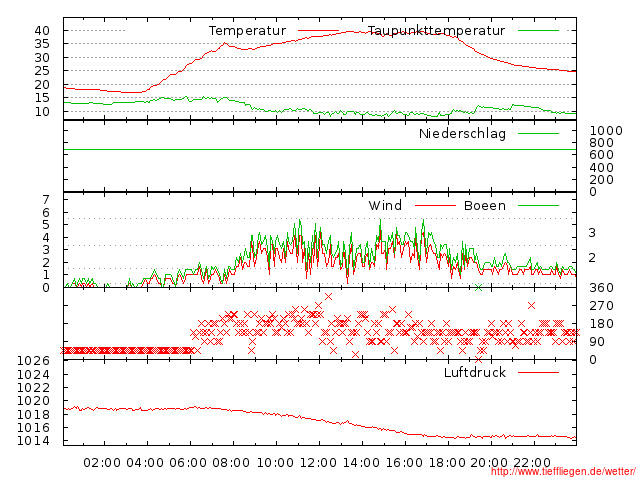The image size is (640, 480).
Task: Click the 90 wind direction axis value
Action: (597, 342)
